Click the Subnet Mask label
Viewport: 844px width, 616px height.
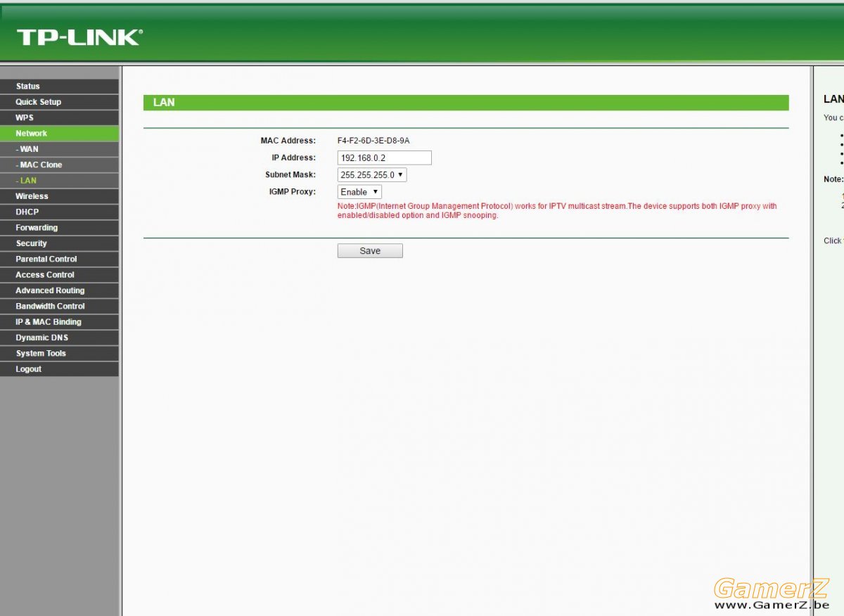point(290,174)
